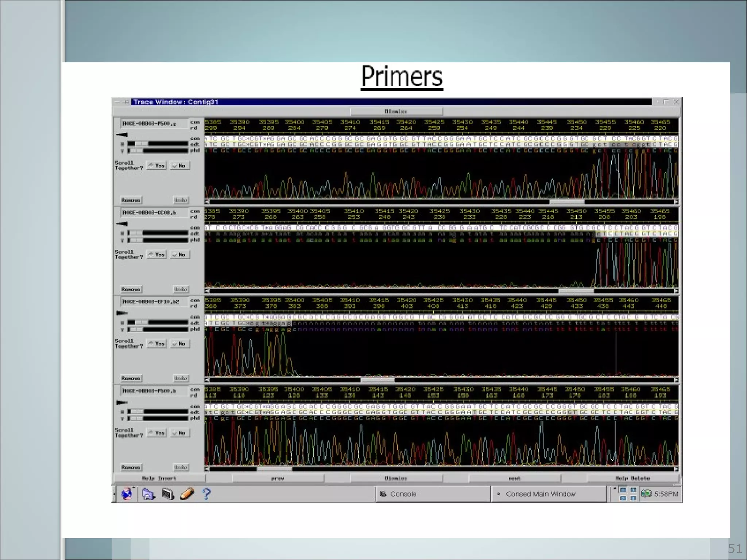Open the home folder taskbar icon

point(148,494)
